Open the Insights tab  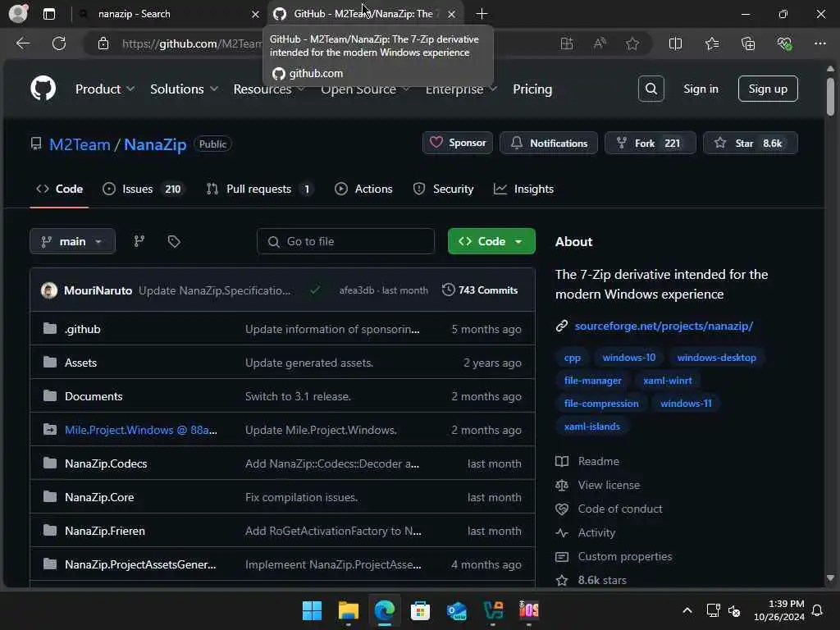(x=524, y=189)
